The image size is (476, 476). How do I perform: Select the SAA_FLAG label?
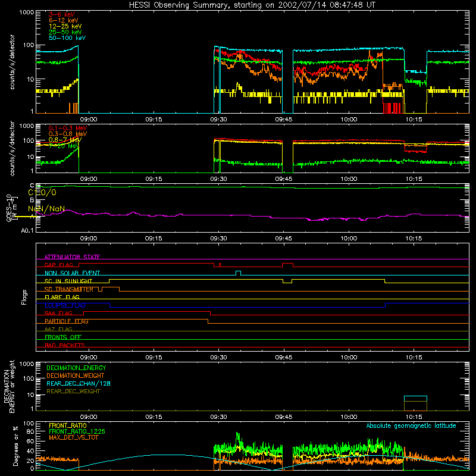(x=58, y=313)
